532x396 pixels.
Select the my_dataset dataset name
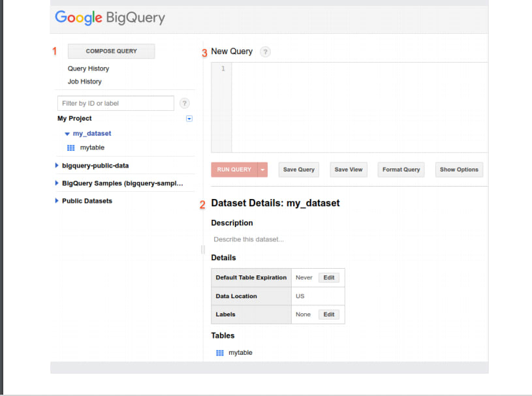92,133
